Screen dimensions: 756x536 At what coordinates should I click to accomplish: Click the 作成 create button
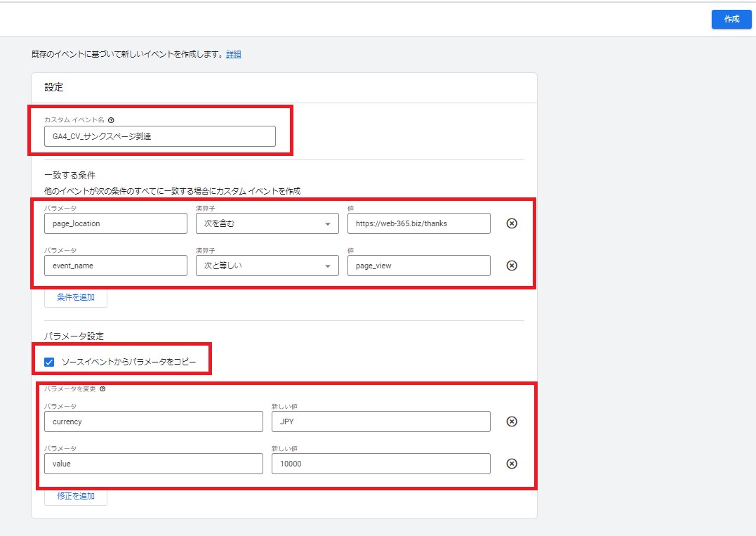731,19
